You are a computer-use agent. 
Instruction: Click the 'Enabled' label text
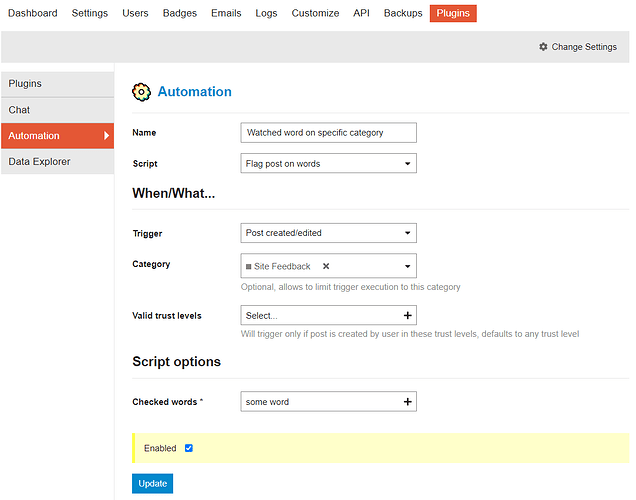(x=160, y=448)
